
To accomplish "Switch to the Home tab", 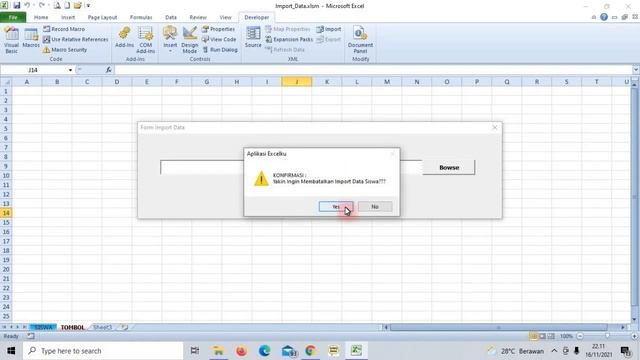I will point(41,17).
